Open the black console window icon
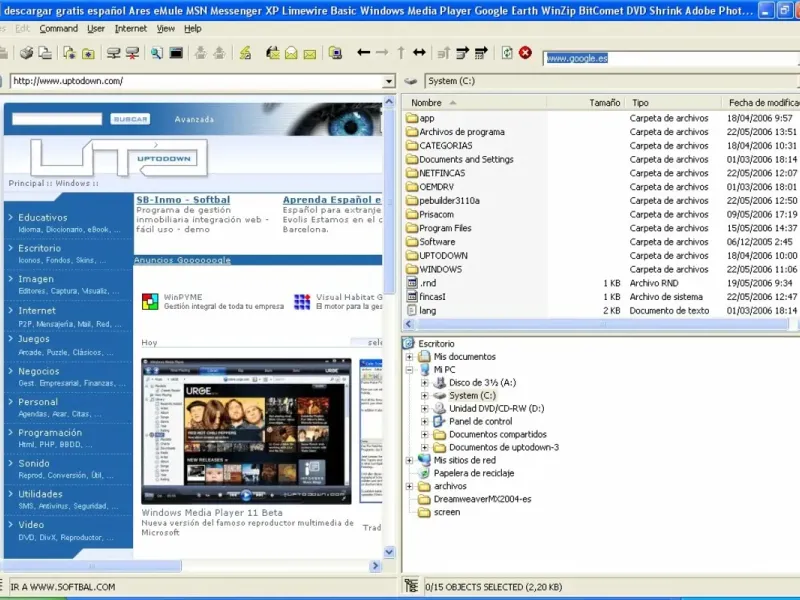This screenshot has height=600, width=800. coord(176,53)
